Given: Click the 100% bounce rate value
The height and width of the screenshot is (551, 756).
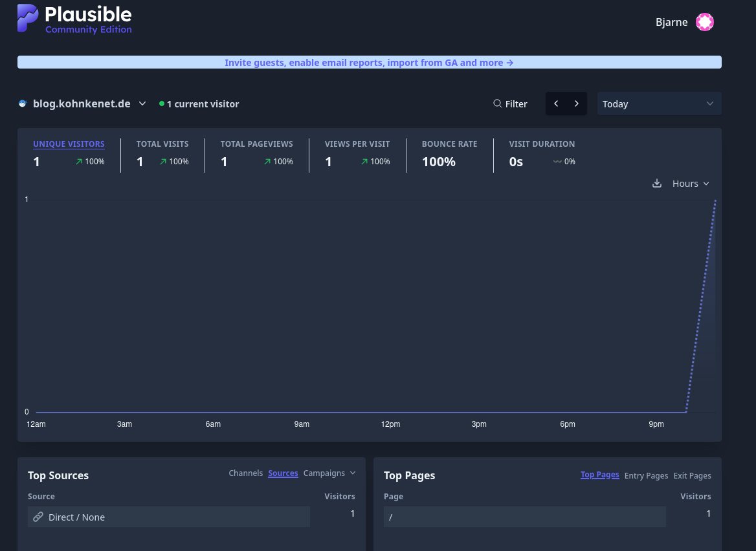Looking at the screenshot, I should tap(439, 162).
